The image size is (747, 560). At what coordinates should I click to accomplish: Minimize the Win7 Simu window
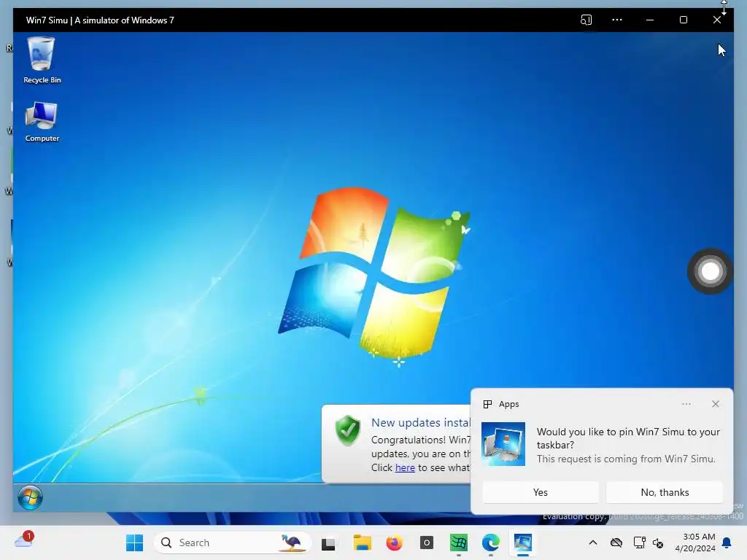(x=650, y=20)
